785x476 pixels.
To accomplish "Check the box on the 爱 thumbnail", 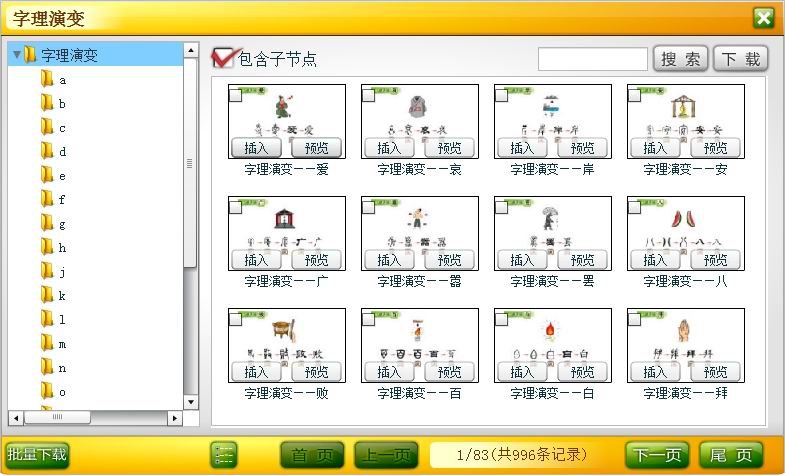I will [235, 95].
